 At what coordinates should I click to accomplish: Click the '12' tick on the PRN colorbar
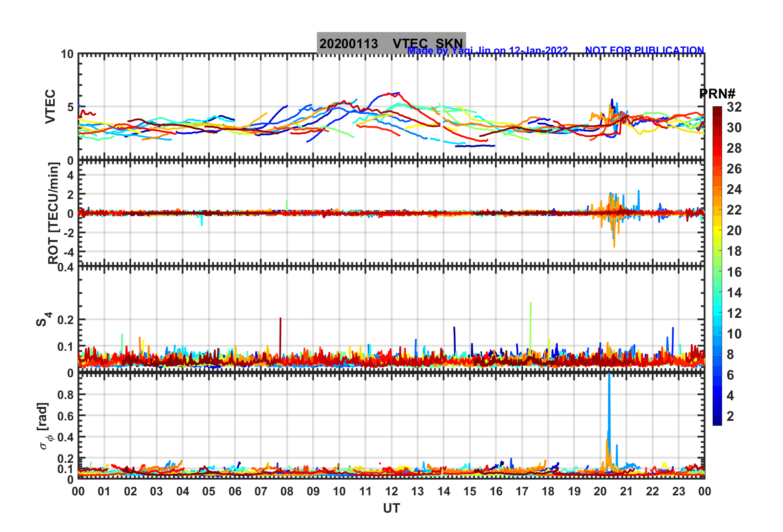pos(734,313)
